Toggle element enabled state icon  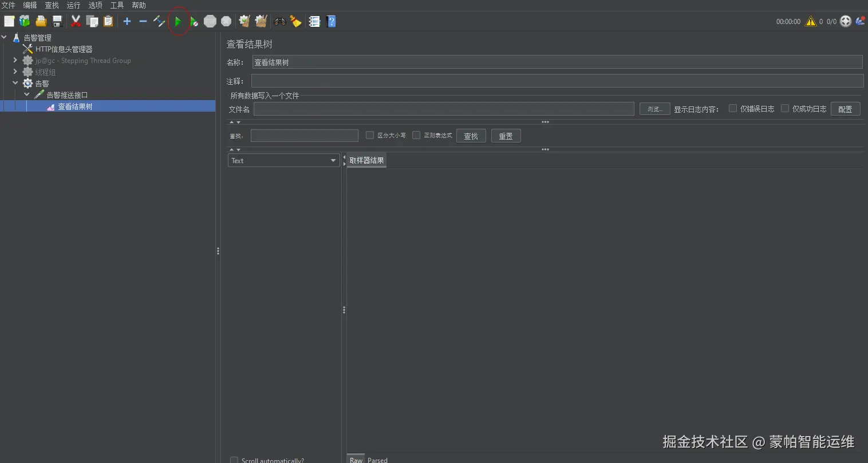tap(159, 21)
